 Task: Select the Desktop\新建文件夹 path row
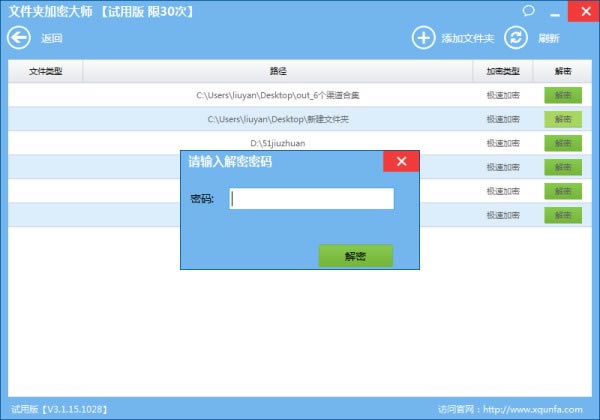(x=278, y=119)
